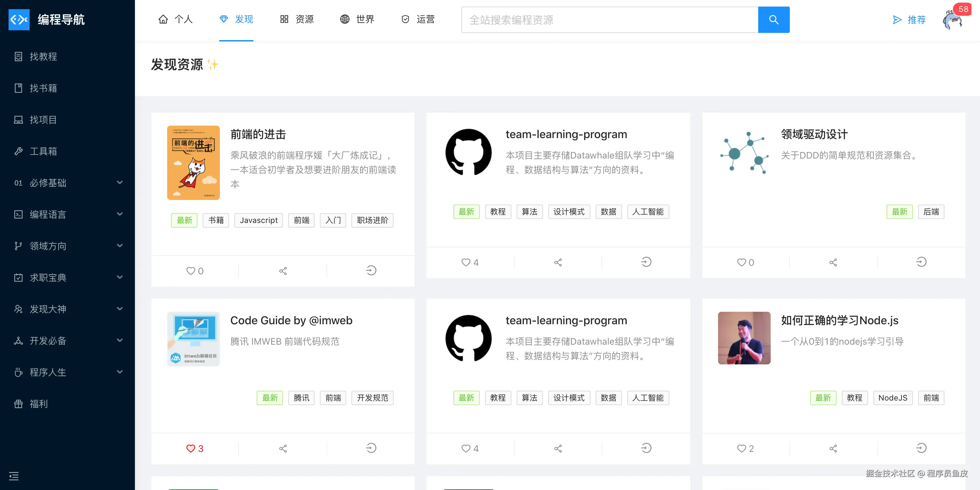The width and height of the screenshot is (980, 490).
Task: Like the 如何正确的学习Node.js card heart
Action: pyautogui.click(x=741, y=449)
